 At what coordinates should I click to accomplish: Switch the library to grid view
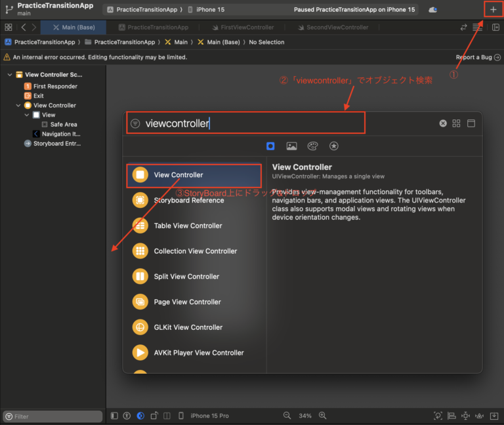pos(457,123)
